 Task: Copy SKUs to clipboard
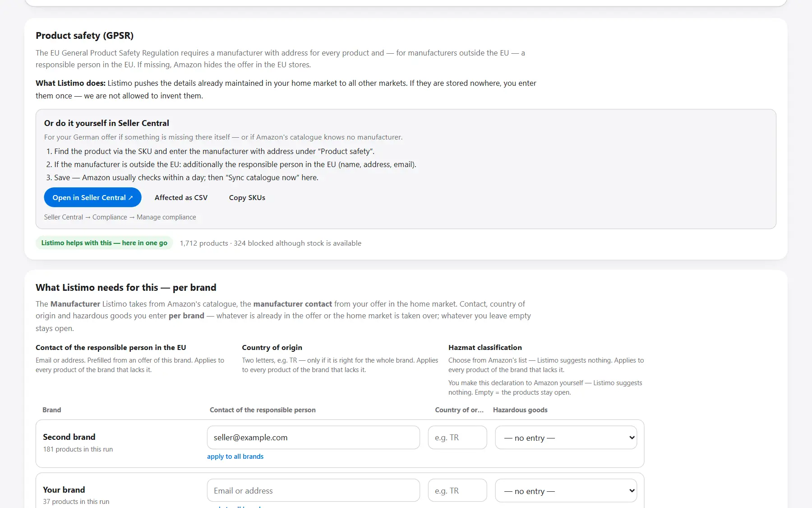click(247, 197)
